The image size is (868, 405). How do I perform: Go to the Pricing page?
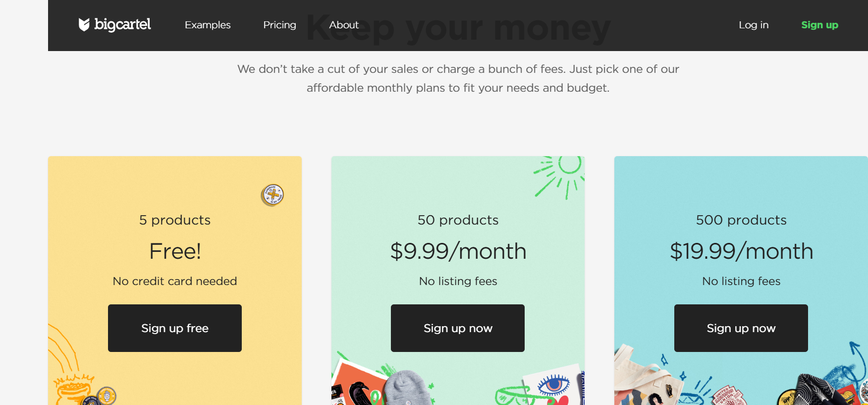point(279,25)
